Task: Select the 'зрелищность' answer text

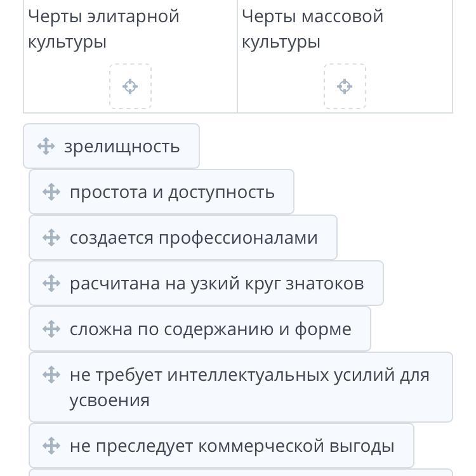Action: pos(122,147)
